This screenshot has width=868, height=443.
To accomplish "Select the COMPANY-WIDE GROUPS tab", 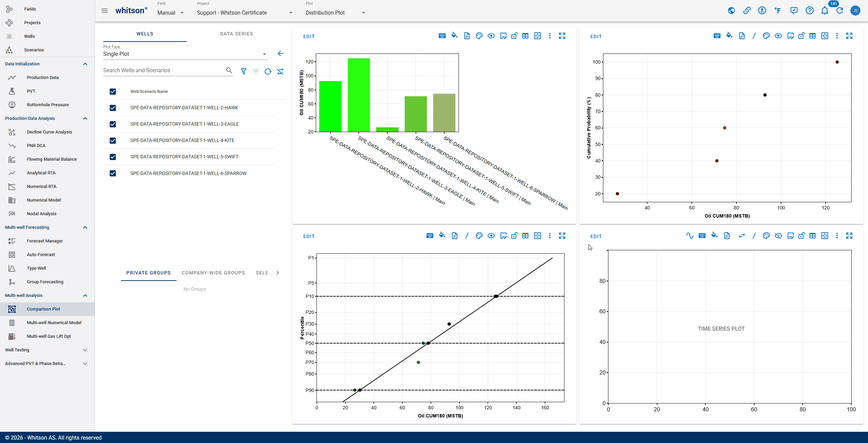I will 213,273.
